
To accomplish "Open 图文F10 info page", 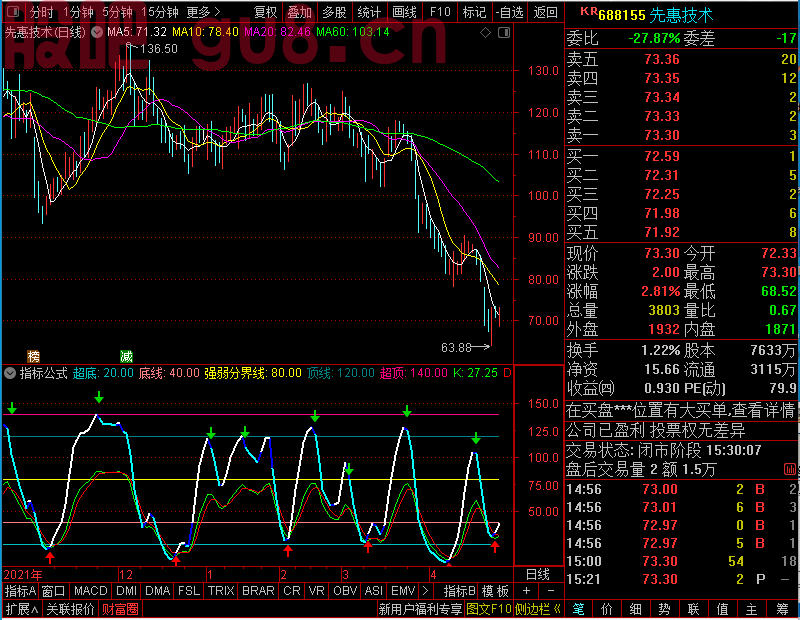I will 489,609.
